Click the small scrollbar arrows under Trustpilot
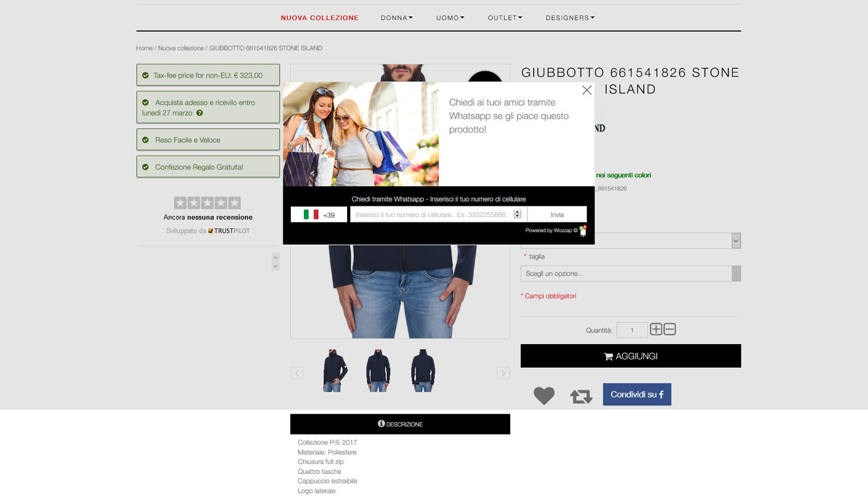 click(x=276, y=262)
